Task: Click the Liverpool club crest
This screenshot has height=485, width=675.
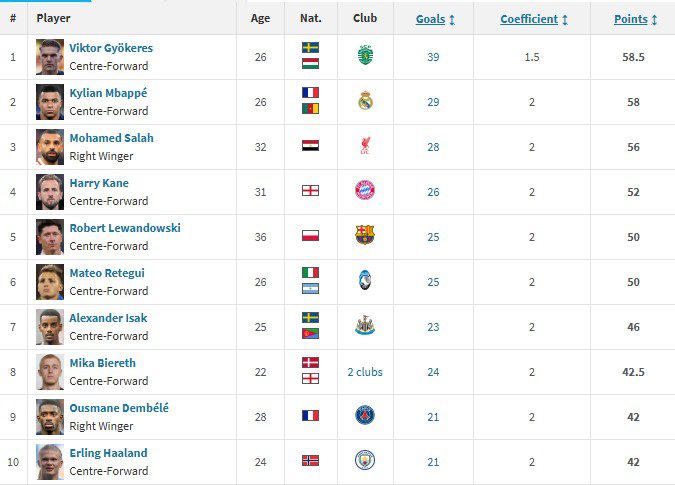Action: (365, 146)
